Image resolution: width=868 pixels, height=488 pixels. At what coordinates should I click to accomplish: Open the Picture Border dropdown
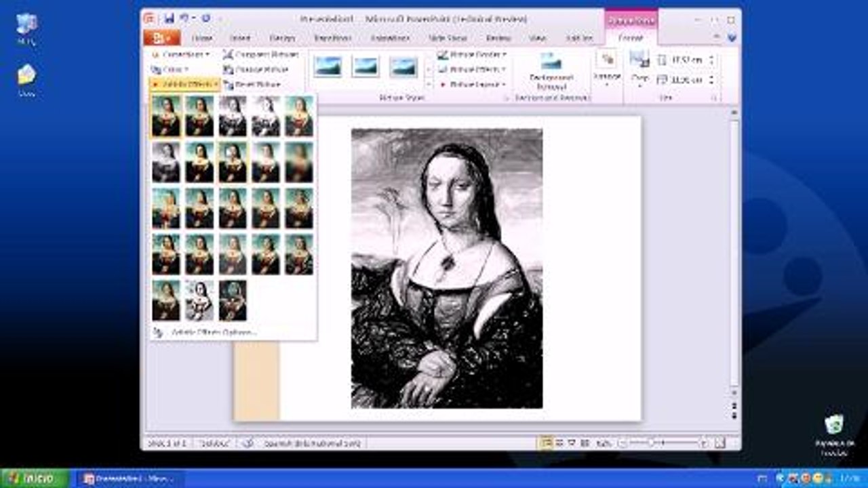coord(473,54)
